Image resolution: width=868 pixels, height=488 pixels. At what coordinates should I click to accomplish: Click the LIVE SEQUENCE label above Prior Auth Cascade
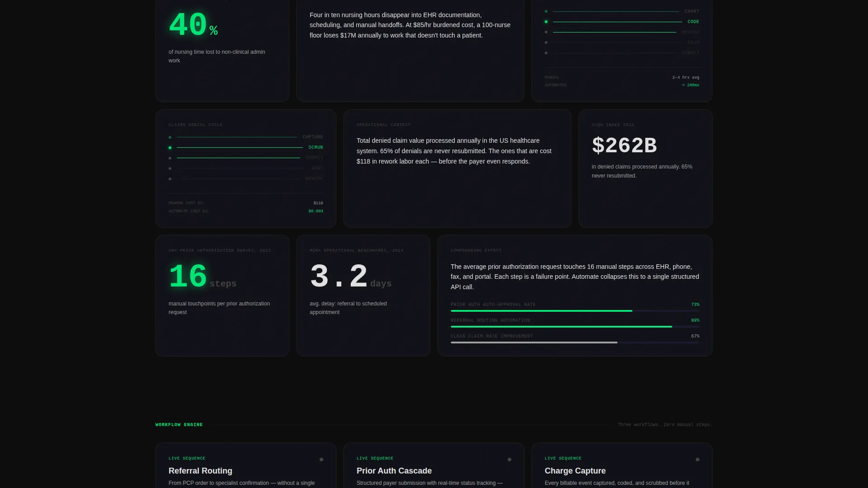point(375,458)
